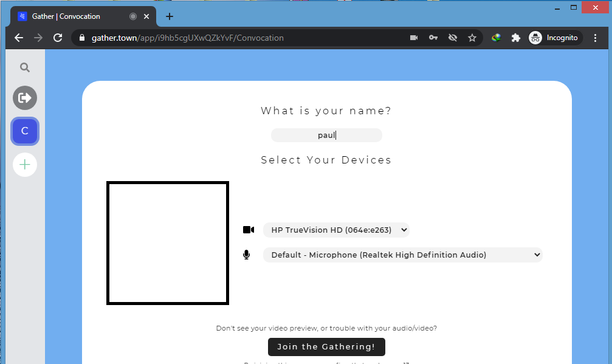Open the Default Microphone device dropdown
The height and width of the screenshot is (364, 612).
coord(403,255)
